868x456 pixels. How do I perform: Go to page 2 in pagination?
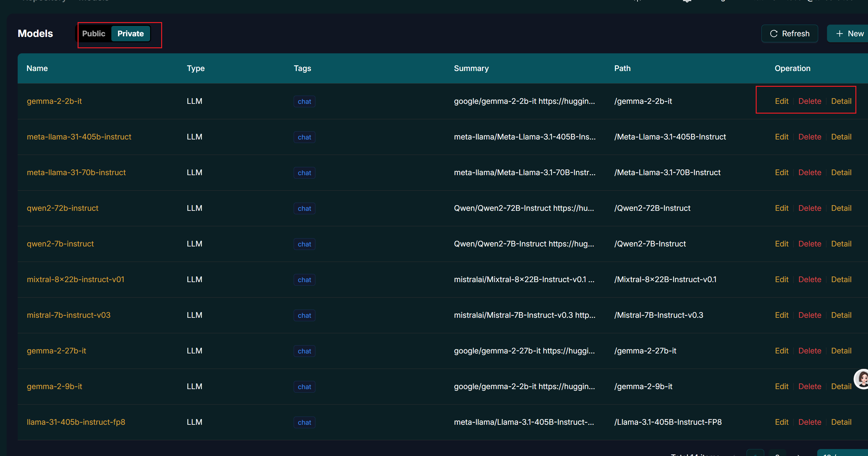777,454
